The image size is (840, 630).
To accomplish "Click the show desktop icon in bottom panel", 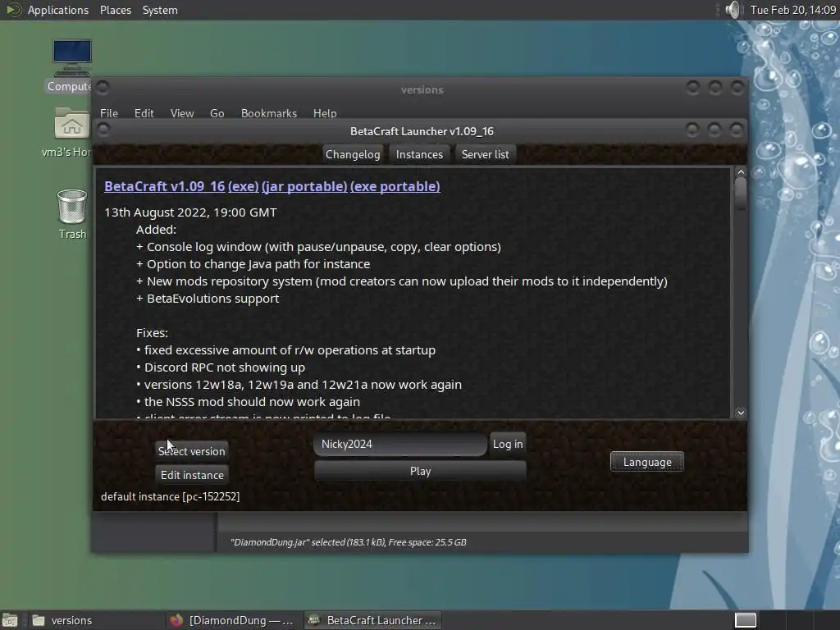I will [x=10, y=620].
